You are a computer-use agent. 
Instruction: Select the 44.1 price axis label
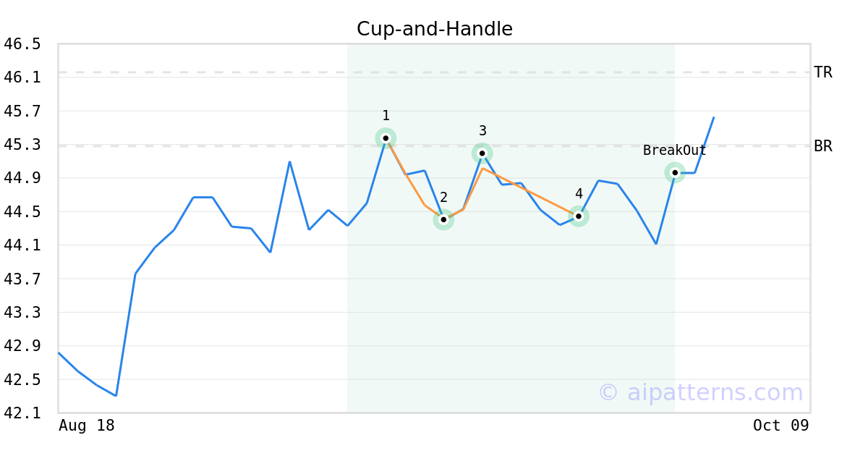(22, 245)
